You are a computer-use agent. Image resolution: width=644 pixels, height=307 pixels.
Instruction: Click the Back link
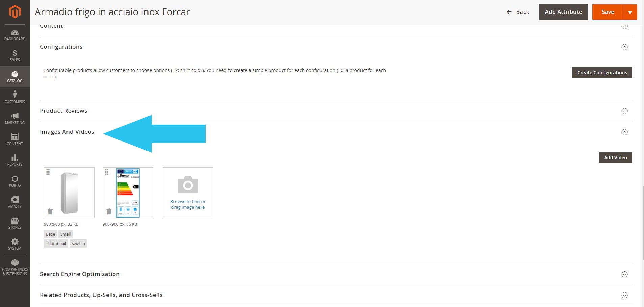click(x=518, y=12)
